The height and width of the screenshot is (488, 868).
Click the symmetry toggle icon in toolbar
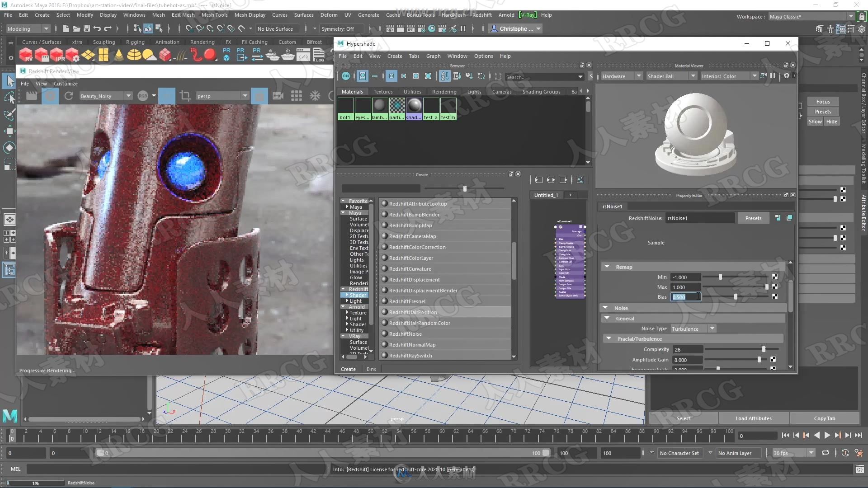click(338, 28)
